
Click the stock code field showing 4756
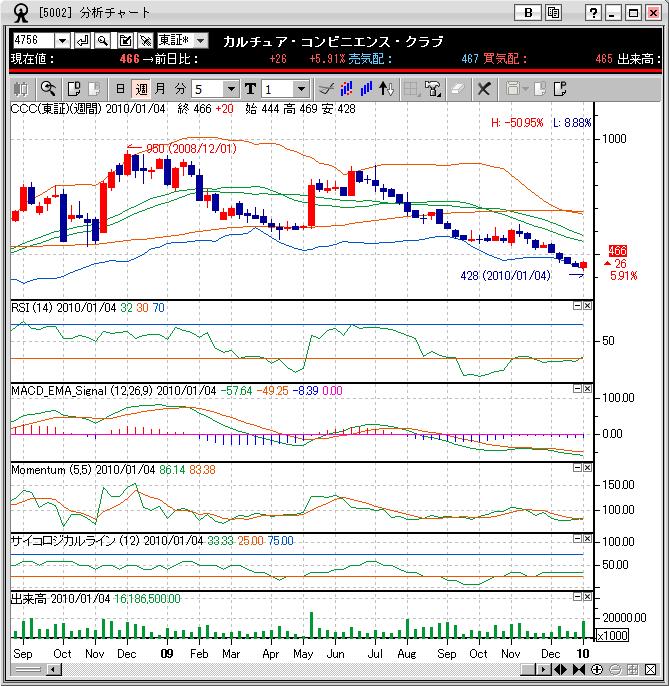tap(33, 41)
